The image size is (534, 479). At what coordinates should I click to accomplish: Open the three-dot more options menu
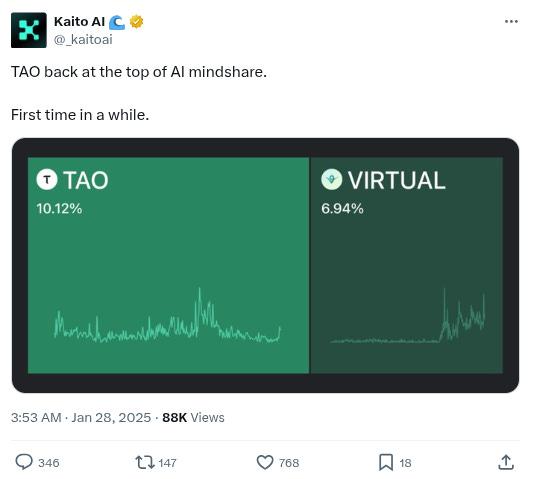[511, 21]
